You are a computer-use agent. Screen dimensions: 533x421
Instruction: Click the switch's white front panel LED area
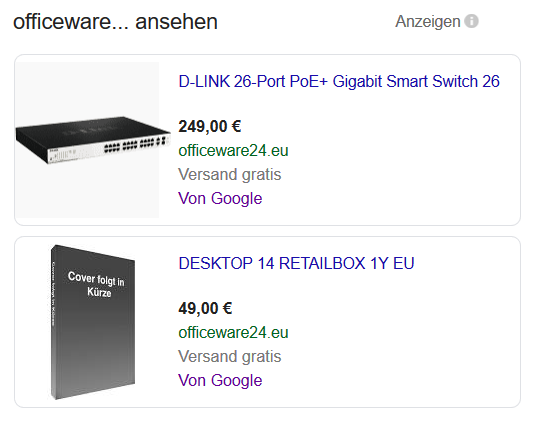point(75,154)
